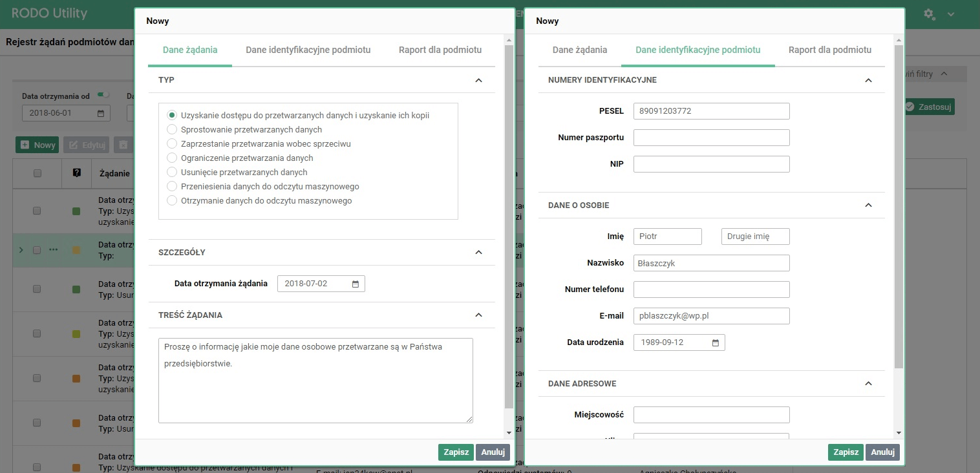Click the Nowy button with plus icon
Image resolution: width=980 pixels, height=473 pixels.
coord(37,145)
